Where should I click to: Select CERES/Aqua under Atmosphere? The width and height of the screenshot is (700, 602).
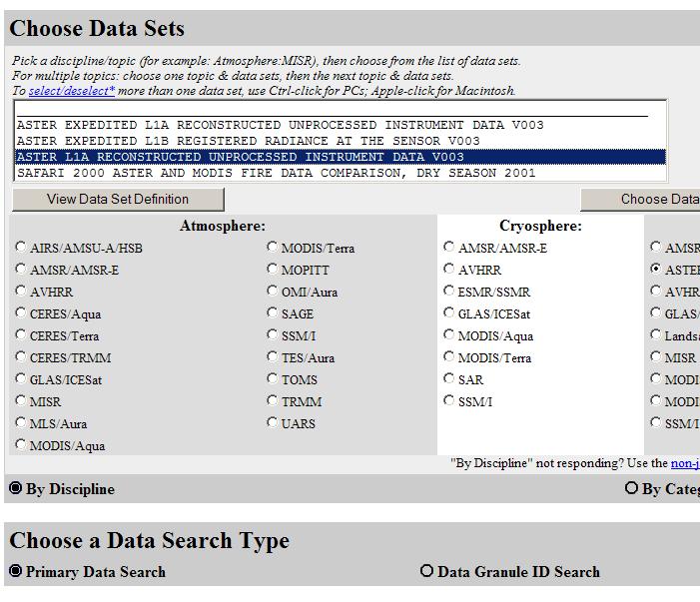pyautogui.click(x=21, y=313)
